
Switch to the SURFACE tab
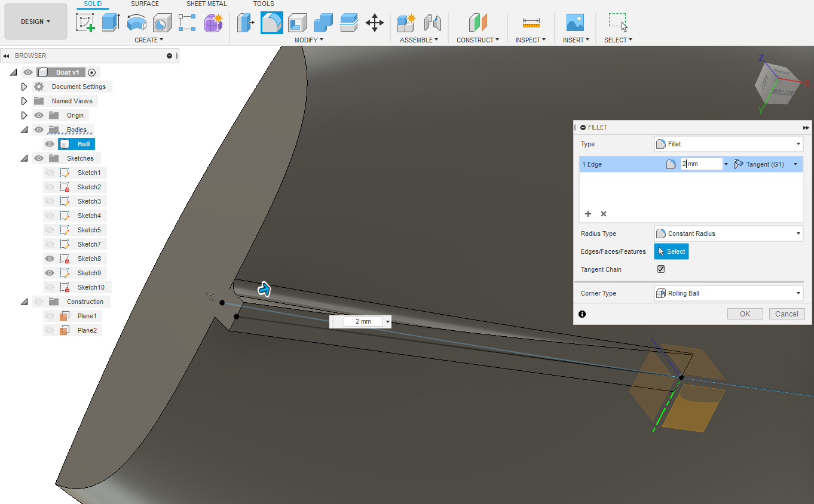(145, 4)
